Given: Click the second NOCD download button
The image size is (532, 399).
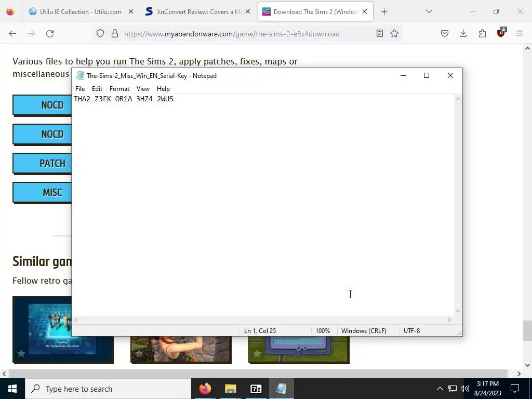Looking at the screenshot, I should [42, 135].
